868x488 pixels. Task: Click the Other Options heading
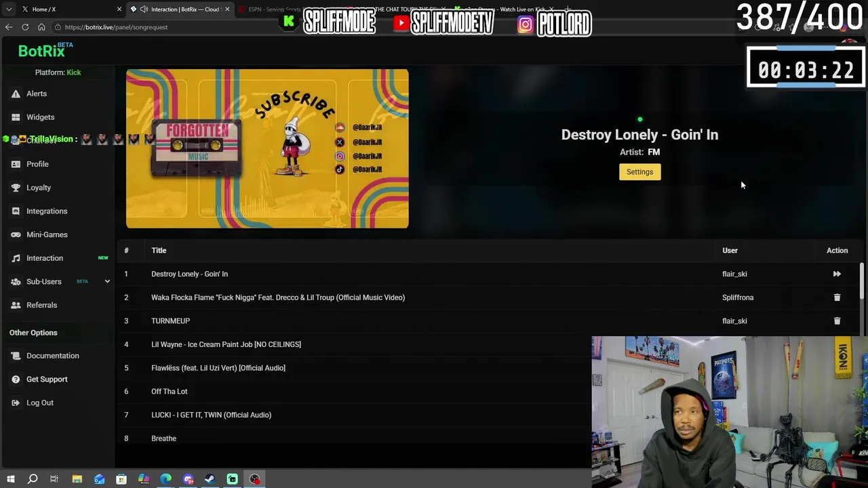point(33,333)
